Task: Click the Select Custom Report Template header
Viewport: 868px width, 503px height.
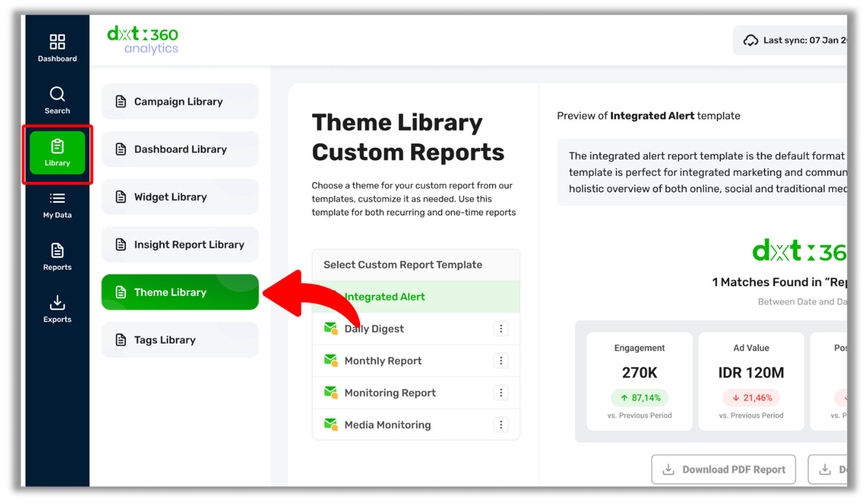Action: [x=416, y=265]
